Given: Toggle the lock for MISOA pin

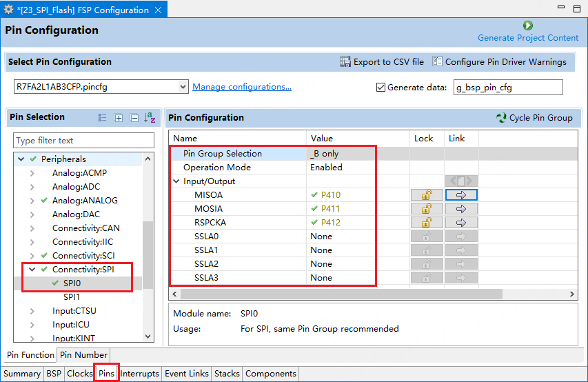Looking at the screenshot, I should tap(427, 195).
